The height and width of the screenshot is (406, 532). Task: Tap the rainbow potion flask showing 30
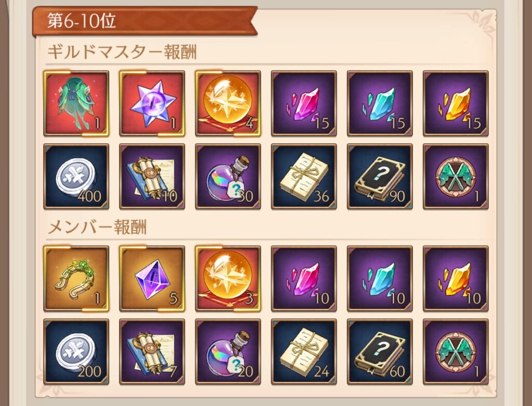click(228, 177)
